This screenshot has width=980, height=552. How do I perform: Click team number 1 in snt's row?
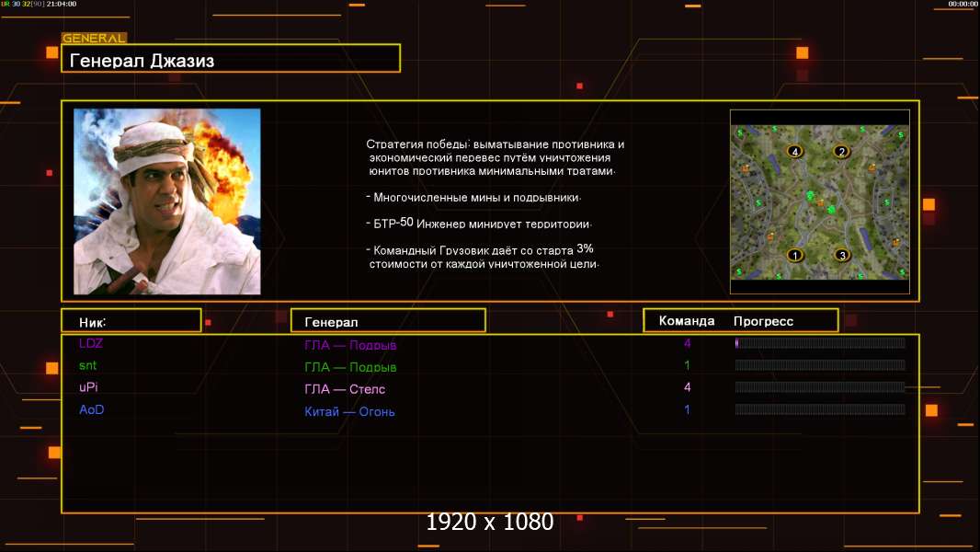[687, 365]
